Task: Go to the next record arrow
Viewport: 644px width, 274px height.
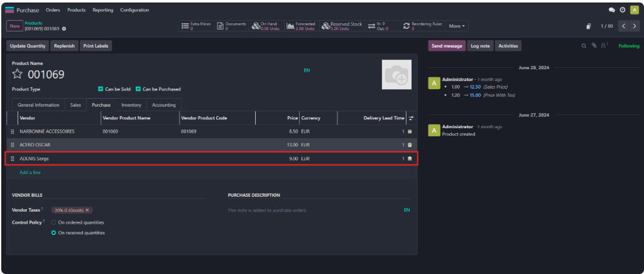Action: tap(633, 26)
